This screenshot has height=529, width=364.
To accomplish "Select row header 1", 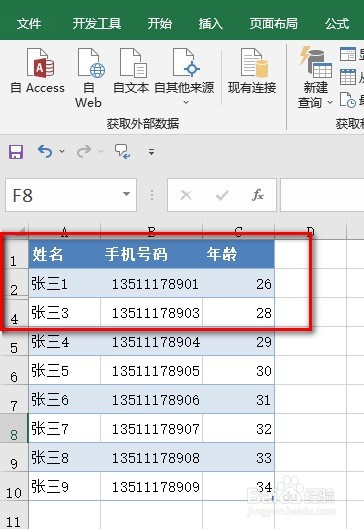I will tap(14, 254).
